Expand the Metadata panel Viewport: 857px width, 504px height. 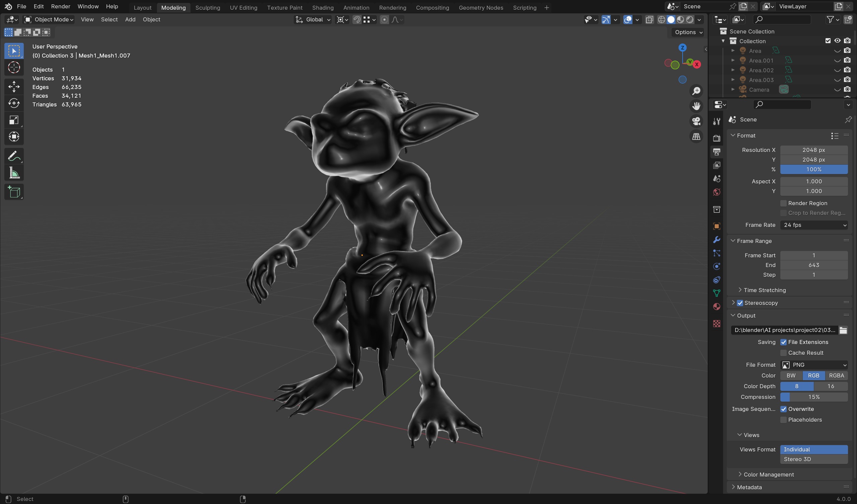pos(749,487)
